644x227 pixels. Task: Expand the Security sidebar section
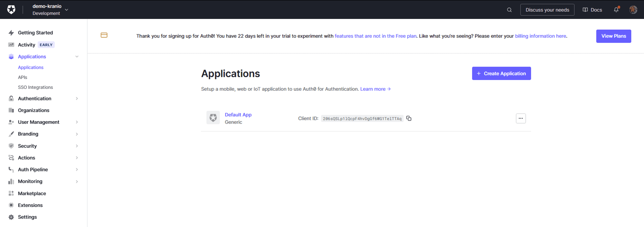[77, 146]
